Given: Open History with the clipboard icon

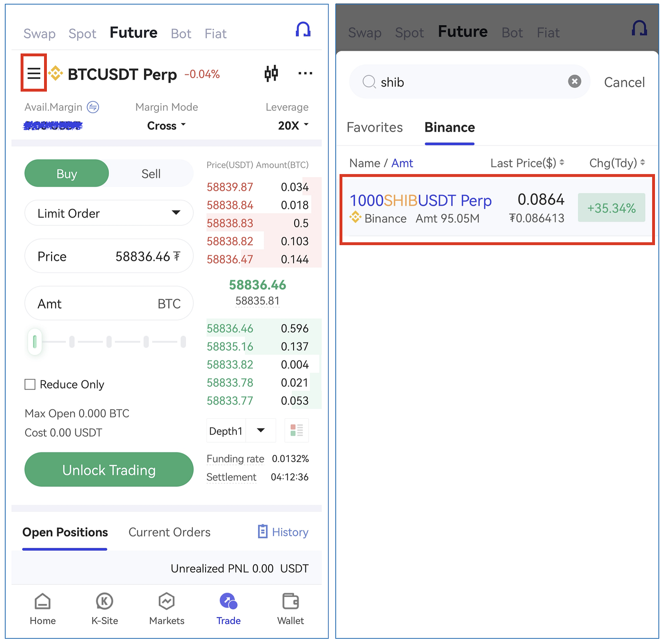Looking at the screenshot, I should point(283,532).
